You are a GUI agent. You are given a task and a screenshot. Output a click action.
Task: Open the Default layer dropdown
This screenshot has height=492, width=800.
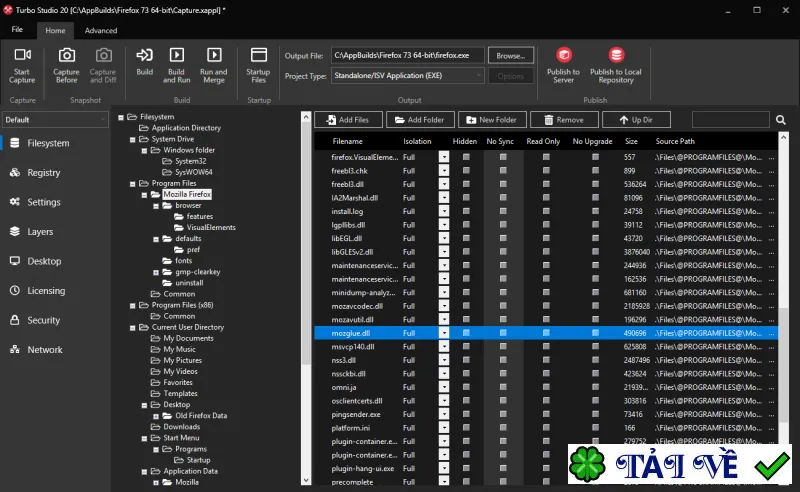click(55, 120)
